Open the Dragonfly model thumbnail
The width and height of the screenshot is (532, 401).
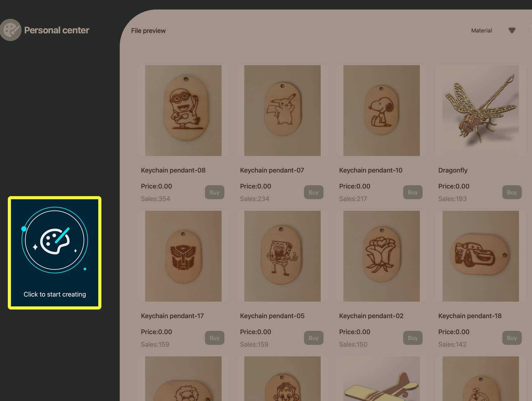(481, 111)
